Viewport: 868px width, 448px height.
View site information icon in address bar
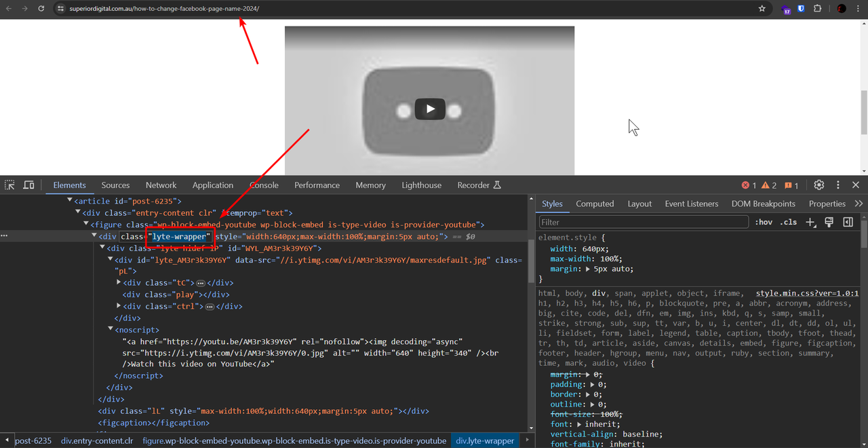[x=60, y=9]
